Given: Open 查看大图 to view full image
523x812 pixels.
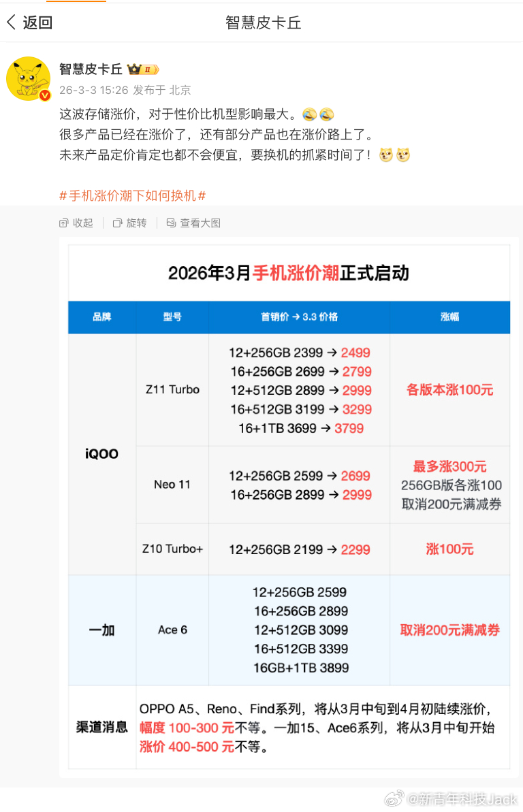Looking at the screenshot, I should [x=193, y=223].
